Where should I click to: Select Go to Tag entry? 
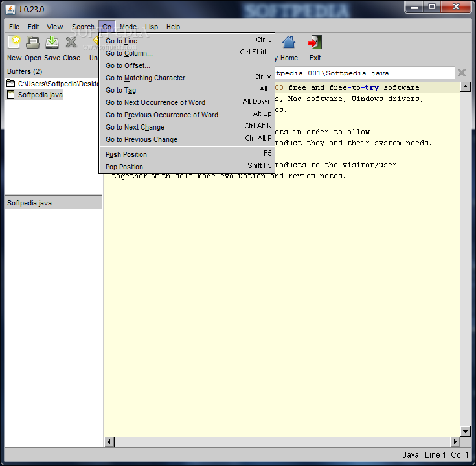point(187,90)
